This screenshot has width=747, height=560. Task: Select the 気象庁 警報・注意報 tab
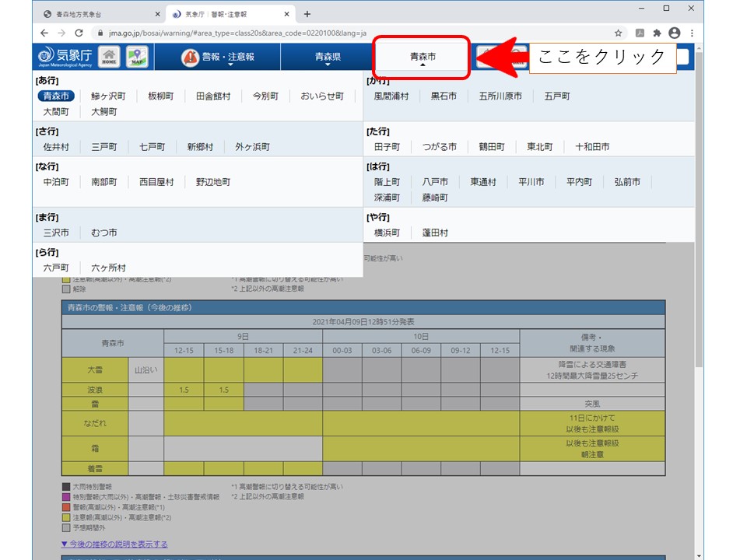[230, 14]
